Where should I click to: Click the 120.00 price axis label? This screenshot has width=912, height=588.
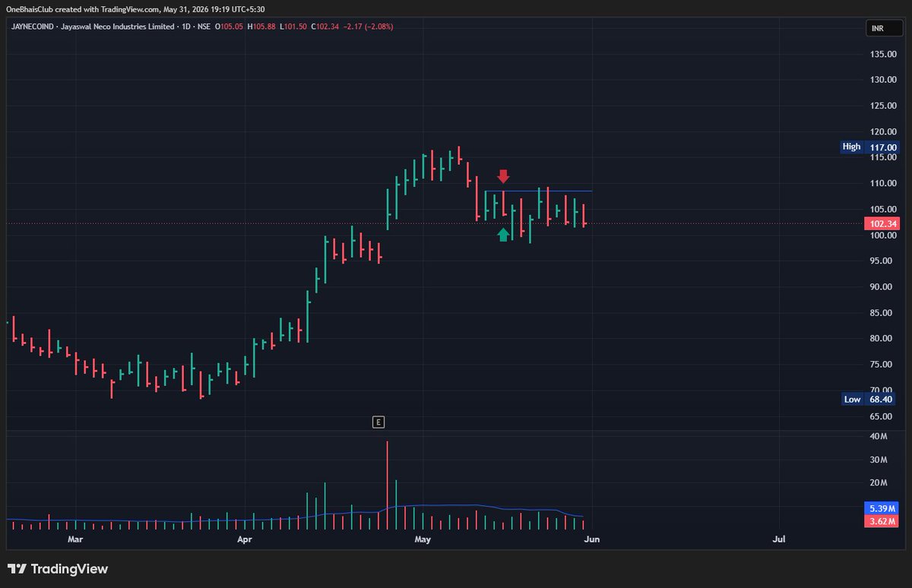885,131
